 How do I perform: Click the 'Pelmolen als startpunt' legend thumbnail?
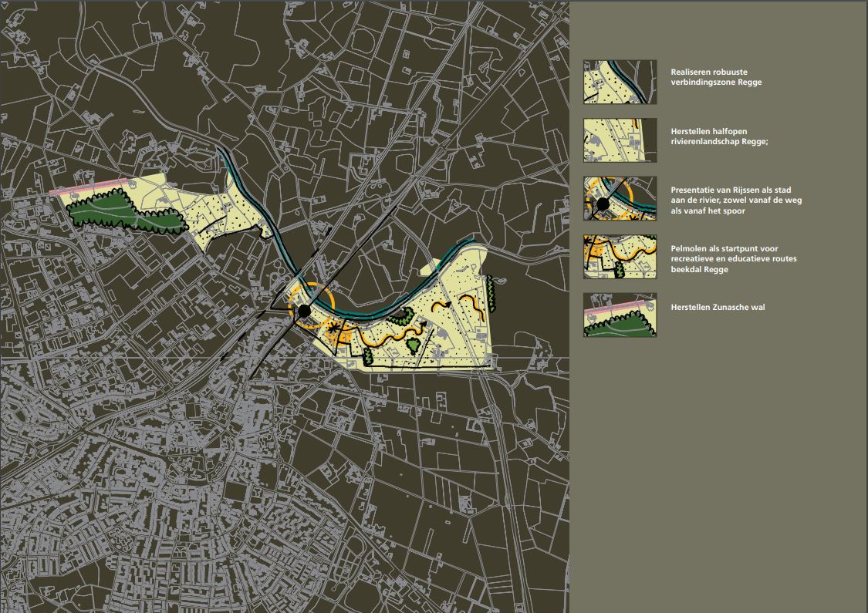[x=620, y=257]
